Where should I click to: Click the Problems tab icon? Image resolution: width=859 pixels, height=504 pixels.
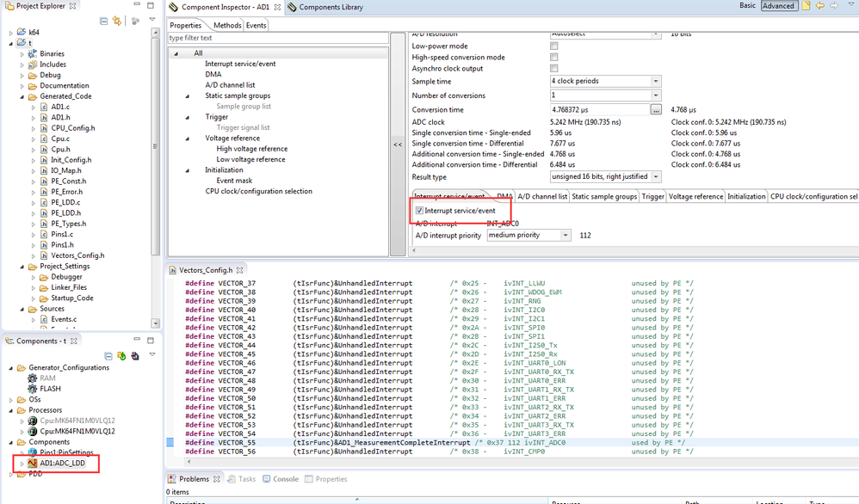[172, 479]
